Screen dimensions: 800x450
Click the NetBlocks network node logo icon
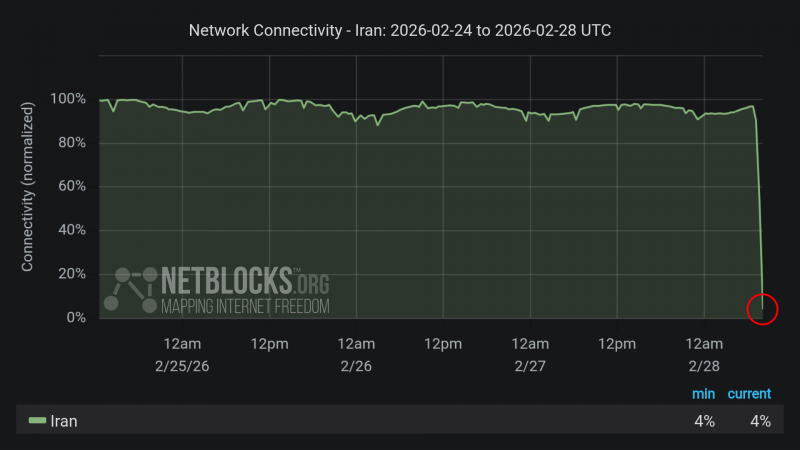point(131,289)
